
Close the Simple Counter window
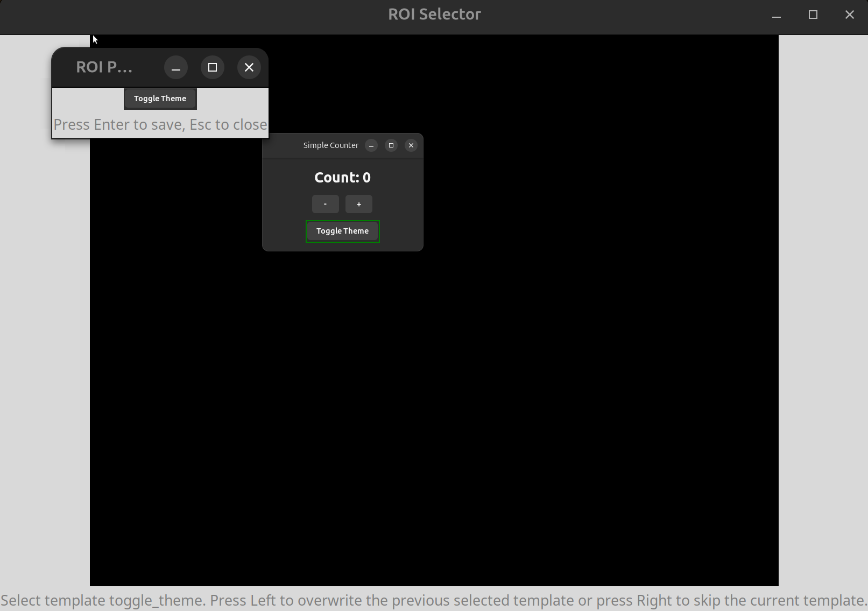(x=411, y=145)
